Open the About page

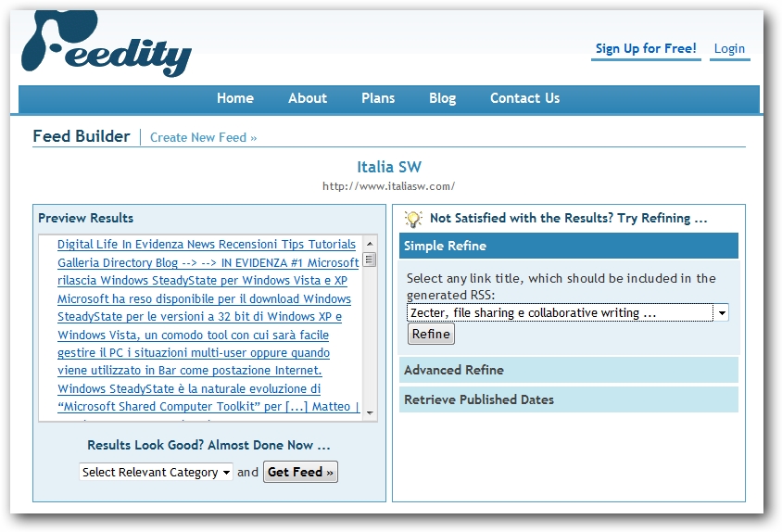click(x=308, y=98)
